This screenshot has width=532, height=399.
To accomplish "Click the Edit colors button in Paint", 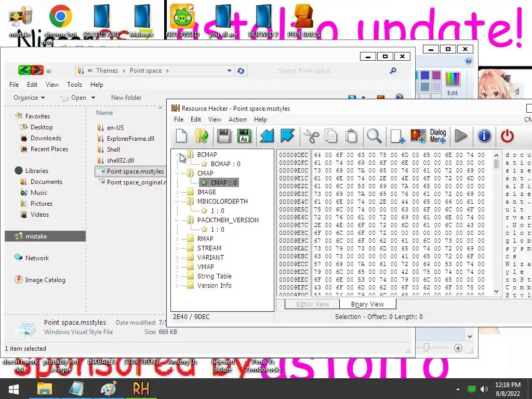I will tap(453, 84).
